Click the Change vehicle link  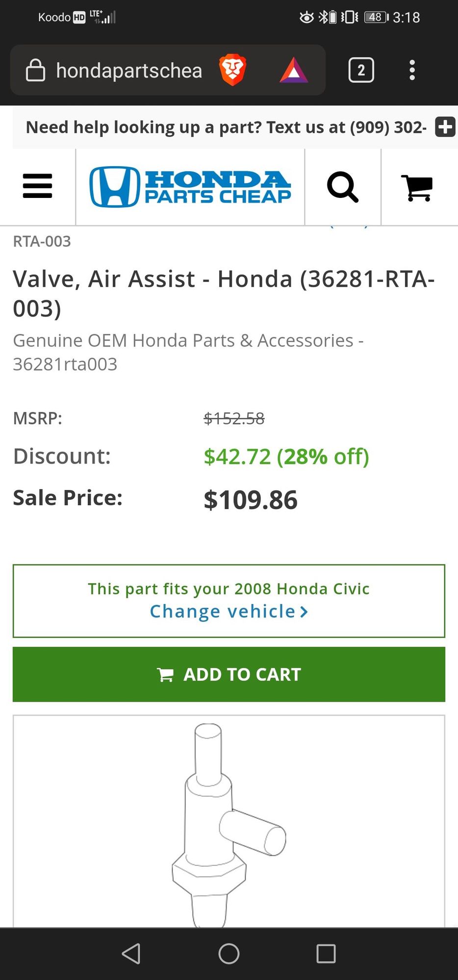(223, 612)
